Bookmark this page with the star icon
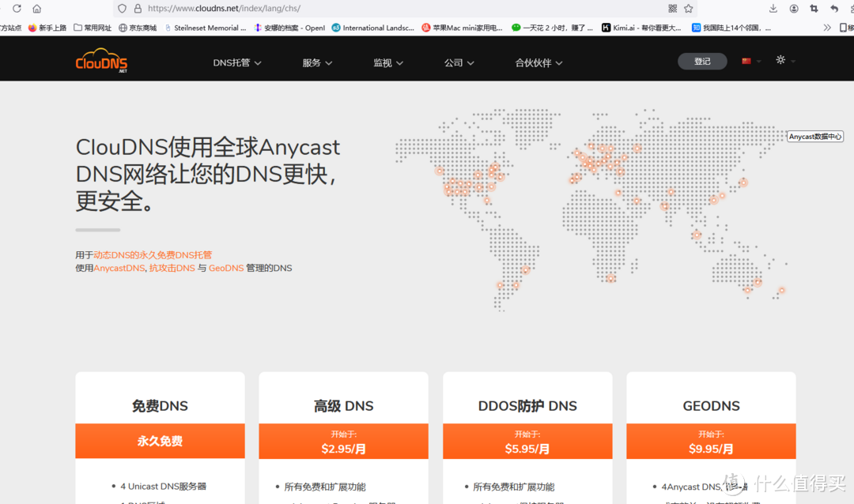 click(x=689, y=9)
